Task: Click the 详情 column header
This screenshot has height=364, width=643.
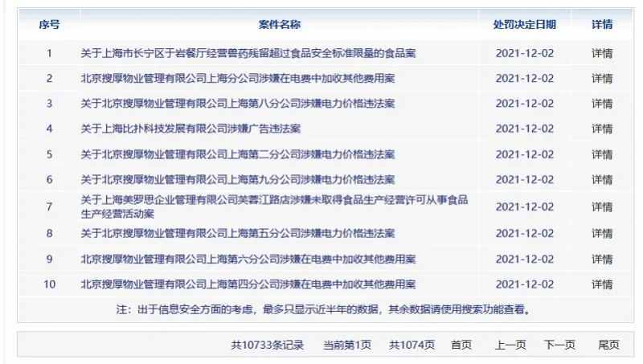Action: 601,25
